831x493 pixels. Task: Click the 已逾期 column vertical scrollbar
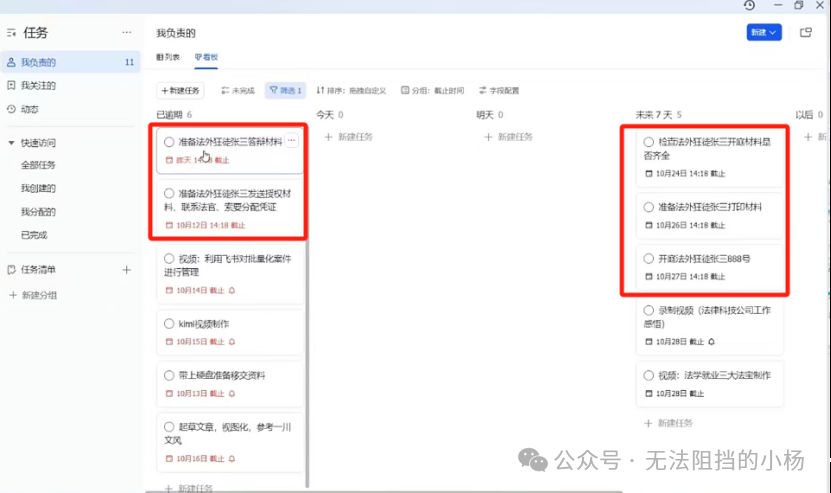coord(307,363)
